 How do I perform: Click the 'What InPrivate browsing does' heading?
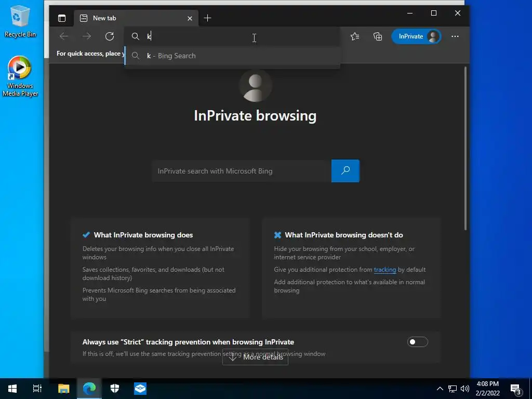[143, 235]
